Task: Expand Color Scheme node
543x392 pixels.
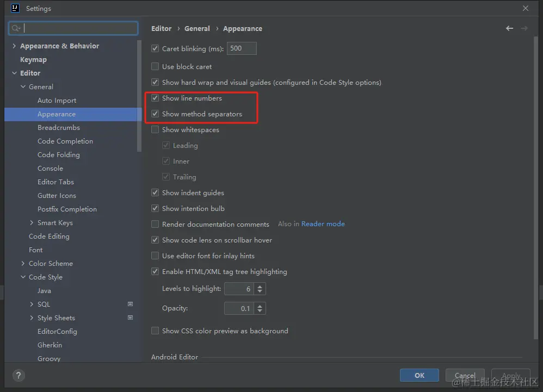Action: click(x=23, y=263)
